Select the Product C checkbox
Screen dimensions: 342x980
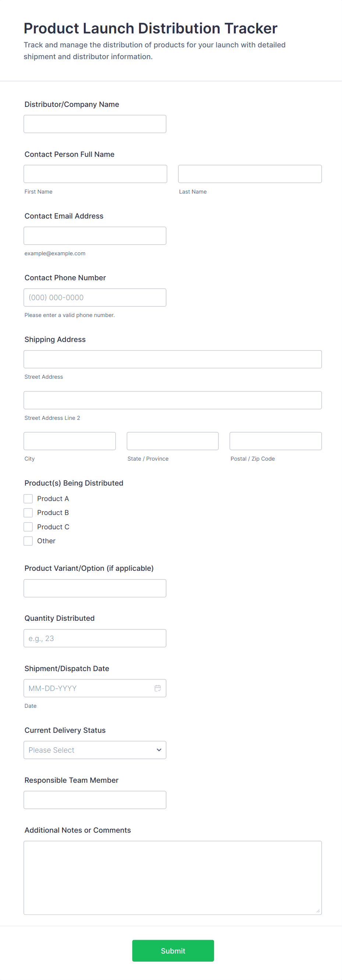point(28,526)
